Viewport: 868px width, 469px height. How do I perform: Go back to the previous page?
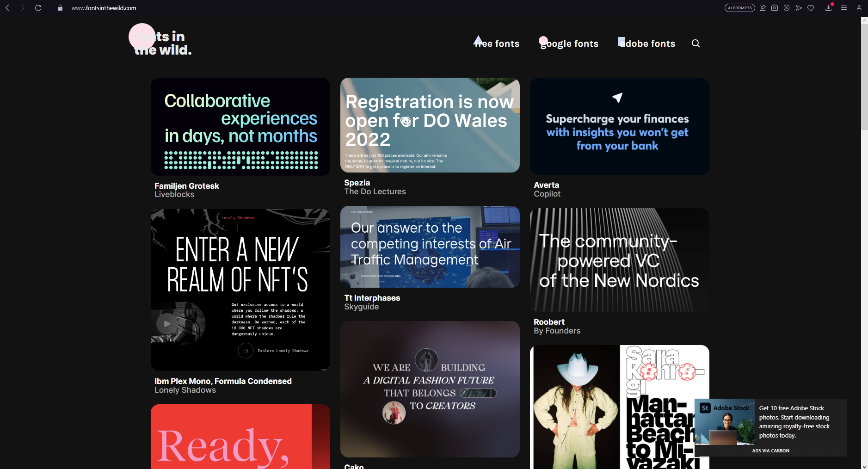[x=7, y=8]
